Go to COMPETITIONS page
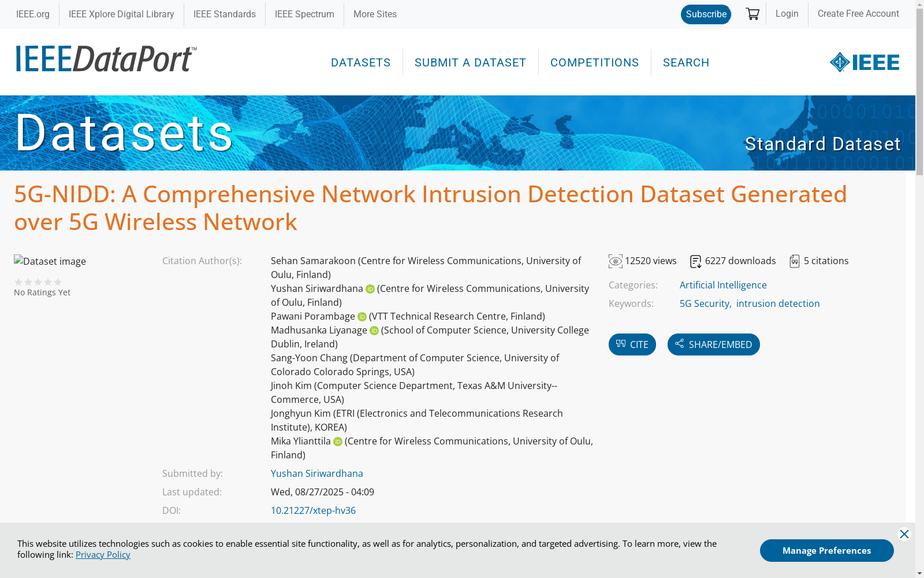The width and height of the screenshot is (924, 578). 595,62
